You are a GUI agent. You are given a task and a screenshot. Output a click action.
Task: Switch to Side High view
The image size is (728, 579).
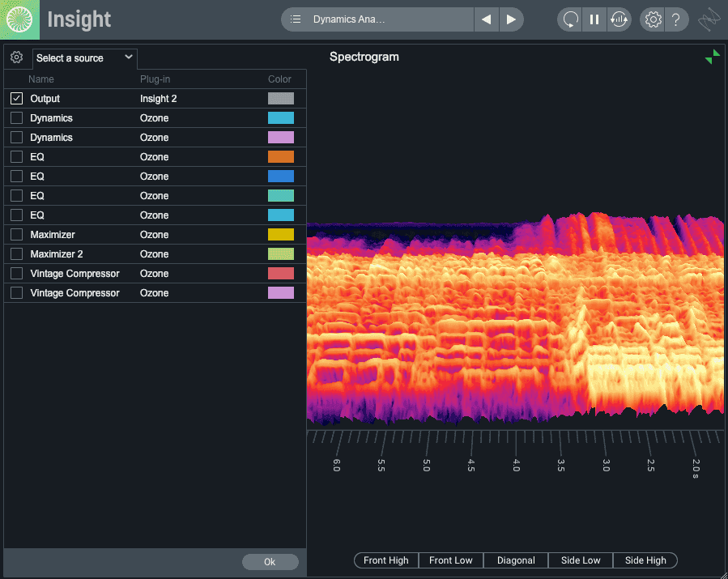coord(645,560)
